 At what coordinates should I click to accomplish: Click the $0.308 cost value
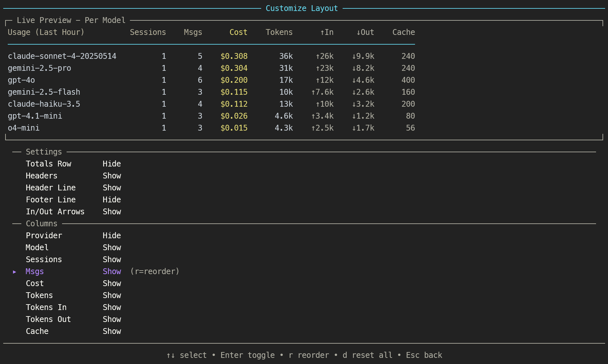pyautogui.click(x=234, y=56)
